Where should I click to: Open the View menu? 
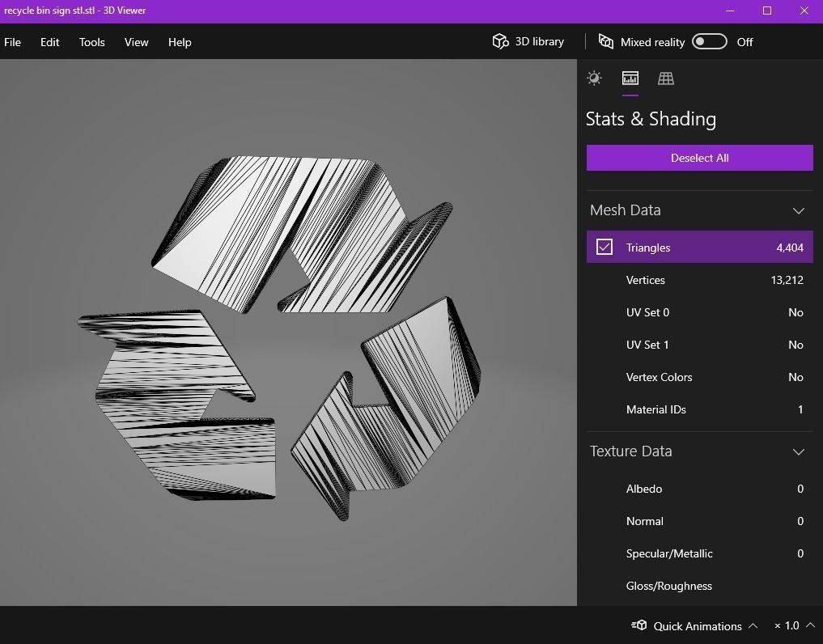pyautogui.click(x=137, y=42)
